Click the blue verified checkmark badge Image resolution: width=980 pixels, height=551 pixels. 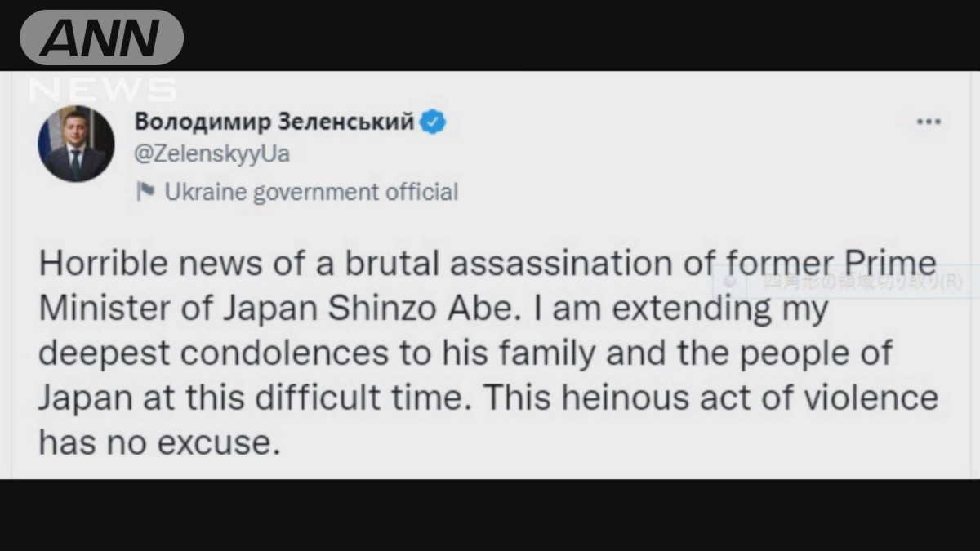tap(434, 122)
